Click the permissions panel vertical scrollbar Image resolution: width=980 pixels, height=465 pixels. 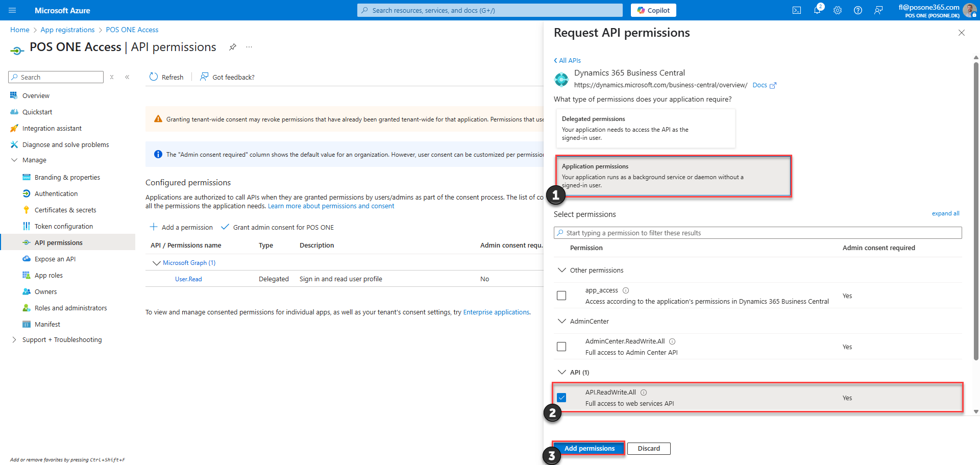(976, 209)
